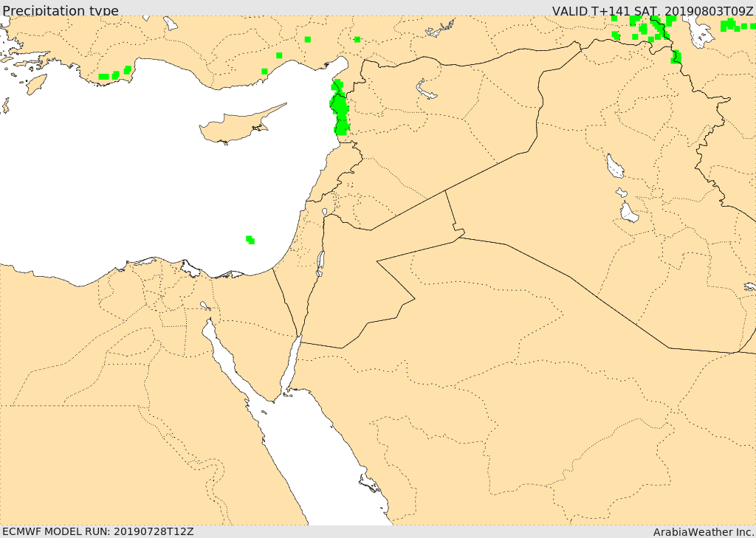Click the 'VALID T+141 SAT. 20190803T09Z' label
This screenshot has width=756, height=538.
653,10
